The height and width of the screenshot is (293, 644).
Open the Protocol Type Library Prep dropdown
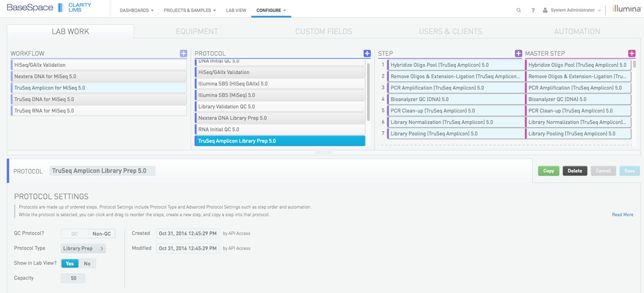[x=83, y=248]
